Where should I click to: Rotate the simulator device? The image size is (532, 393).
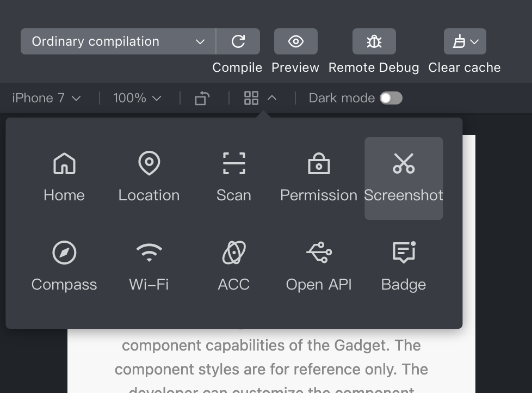click(202, 99)
